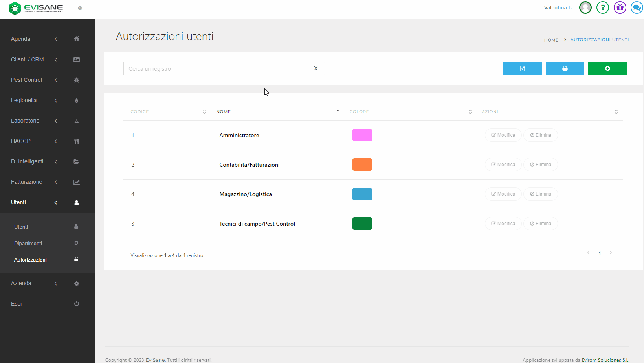The height and width of the screenshot is (363, 644).
Task: Click Modifica for Amministratore row
Action: pyautogui.click(x=503, y=135)
